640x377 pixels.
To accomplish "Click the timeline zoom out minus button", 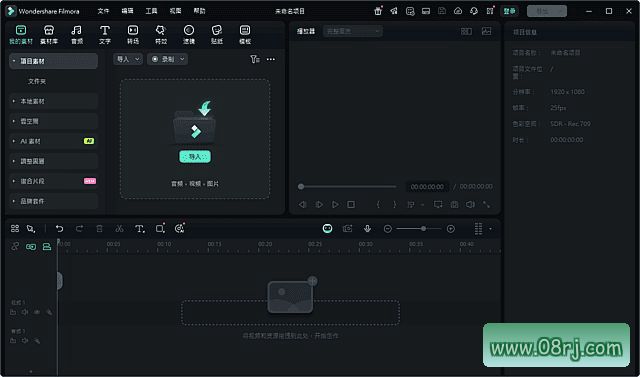I will (388, 229).
